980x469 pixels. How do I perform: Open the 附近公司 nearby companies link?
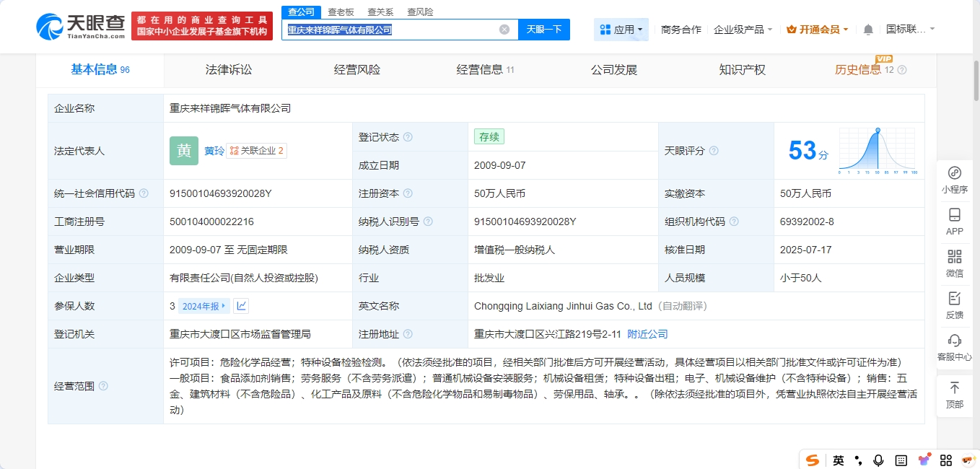click(x=647, y=334)
